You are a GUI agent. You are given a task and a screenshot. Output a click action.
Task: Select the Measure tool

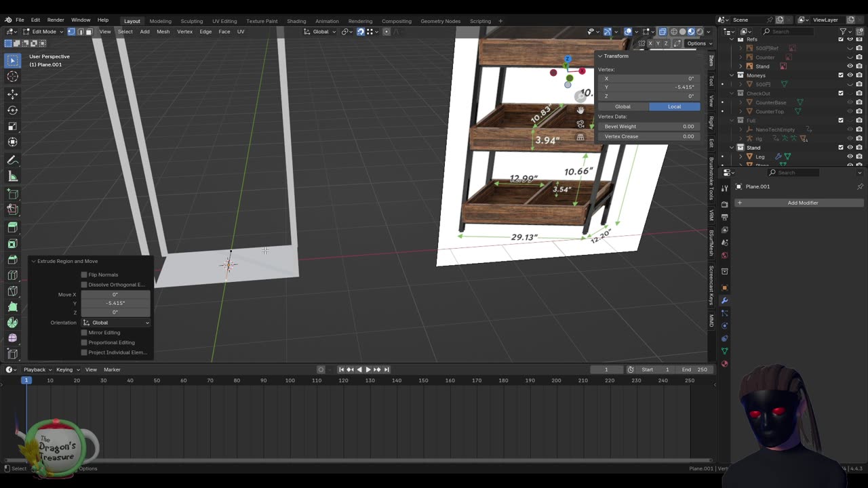(12, 176)
